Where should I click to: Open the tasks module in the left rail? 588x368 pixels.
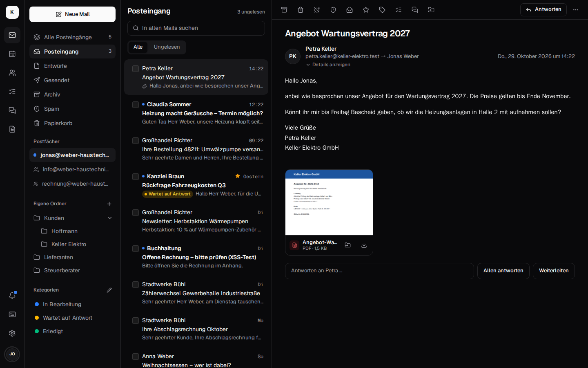tap(12, 92)
